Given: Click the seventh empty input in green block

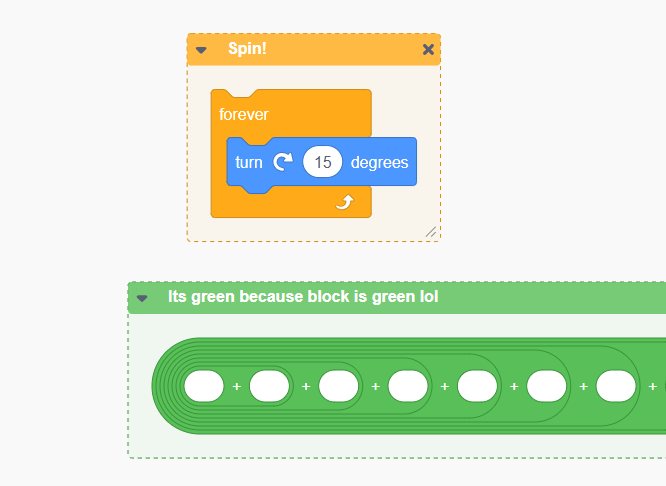Looking at the screenshot, I should click(x=617, y=386).
